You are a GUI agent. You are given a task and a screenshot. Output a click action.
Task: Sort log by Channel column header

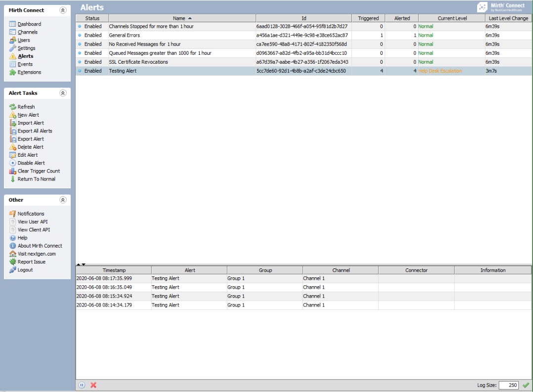pos(341,270)
